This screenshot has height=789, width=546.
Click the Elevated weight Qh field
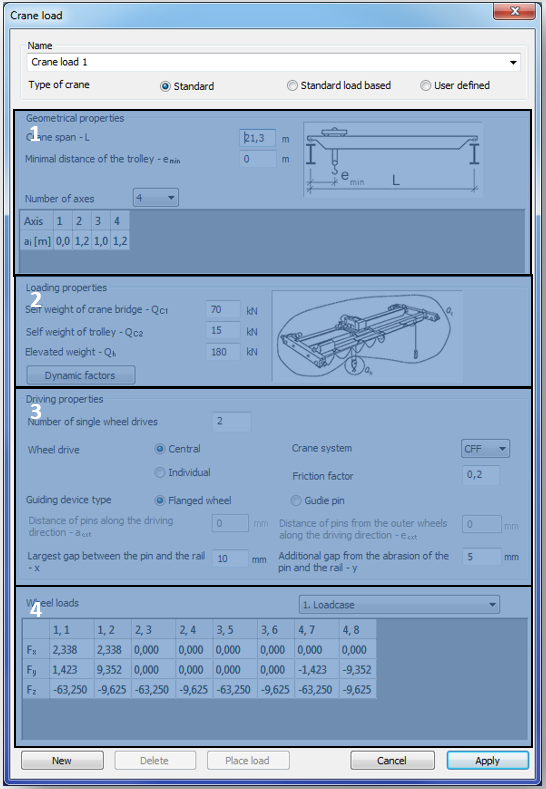click(223, 352)
